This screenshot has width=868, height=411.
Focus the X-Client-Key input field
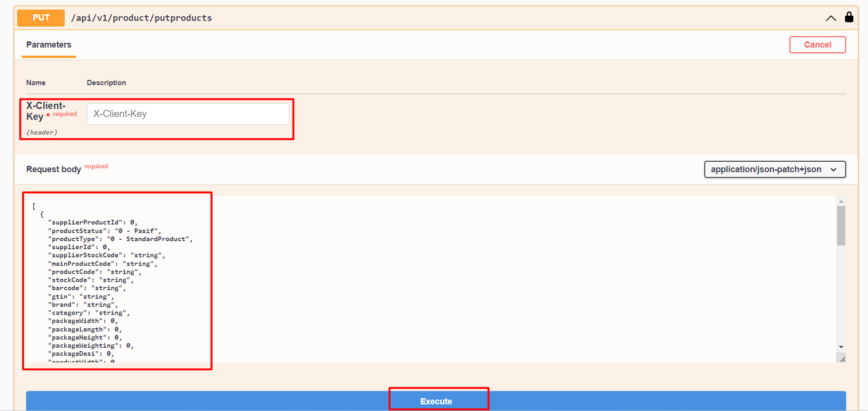point(188,114)
